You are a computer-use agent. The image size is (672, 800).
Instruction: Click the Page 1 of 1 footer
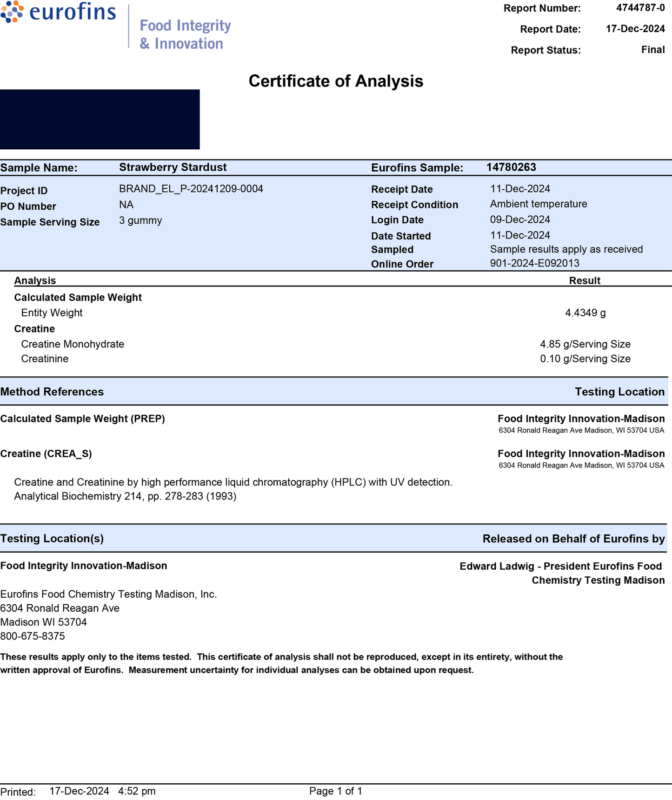click(335, 791)
